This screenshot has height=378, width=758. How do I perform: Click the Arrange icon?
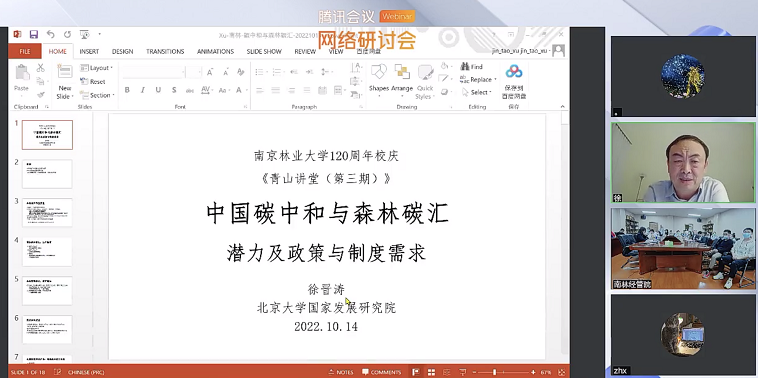pyautogui.click(x=402, y=73)
